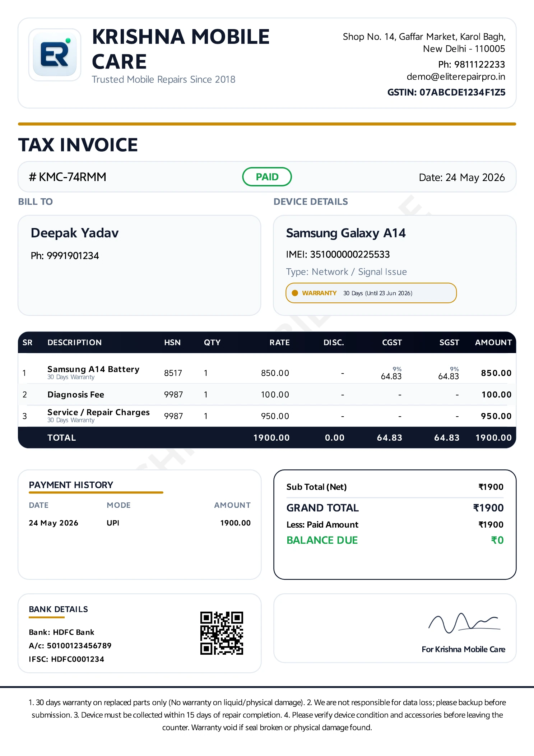Select the KRISHNA MOBILE CARE heading
The width and height of the screenshot is (534, 756).
coord(181,49)
